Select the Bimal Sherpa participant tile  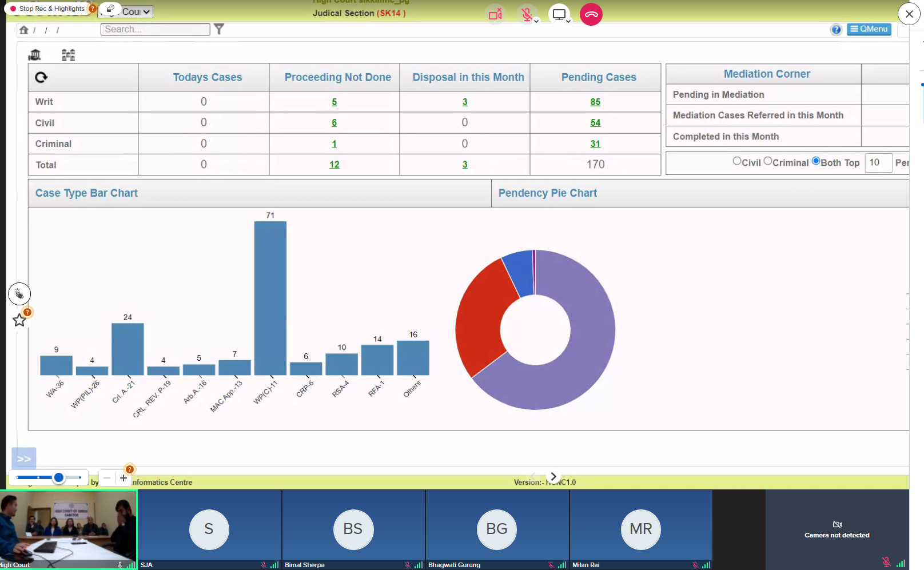[353, 529]
